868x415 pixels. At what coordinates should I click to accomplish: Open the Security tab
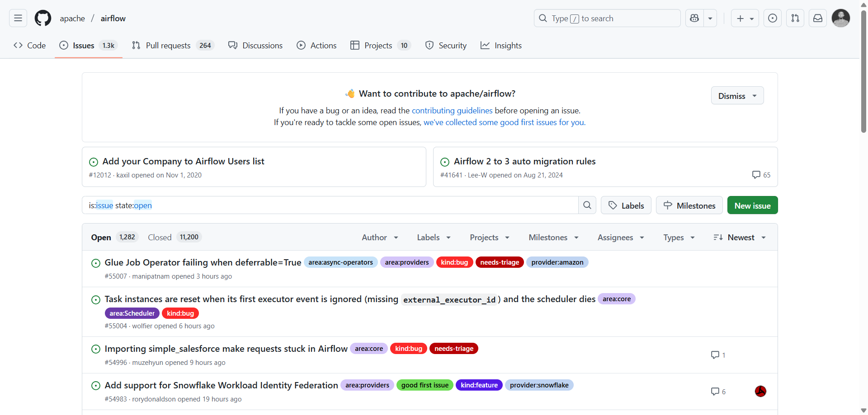[x=446, y=45]
